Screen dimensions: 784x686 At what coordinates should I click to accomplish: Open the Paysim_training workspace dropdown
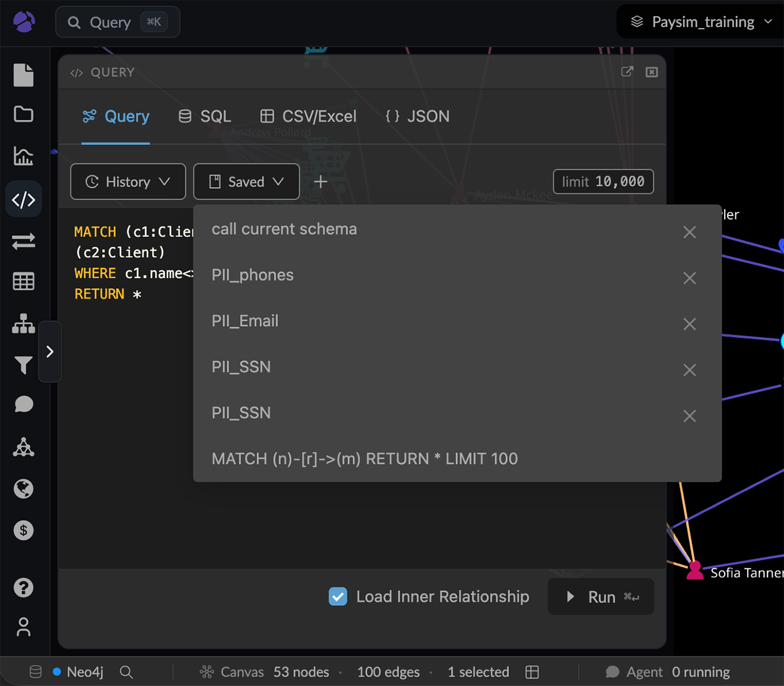pos(701,22)
